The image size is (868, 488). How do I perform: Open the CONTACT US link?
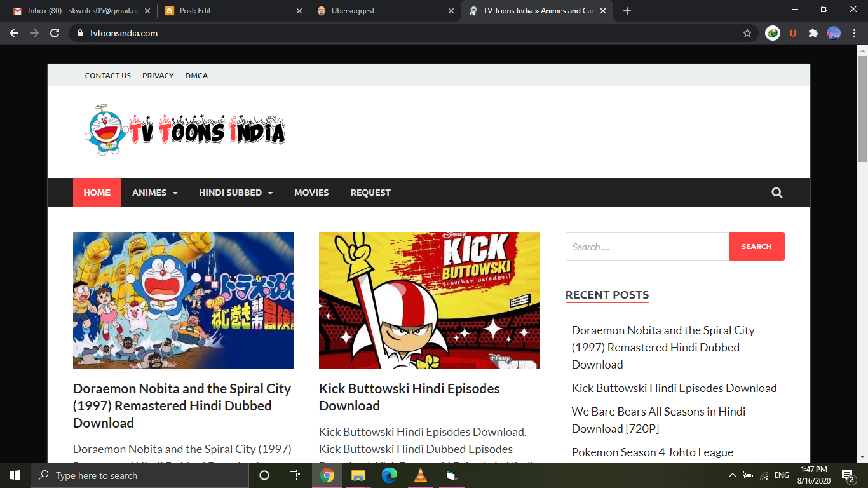point(108,76)
